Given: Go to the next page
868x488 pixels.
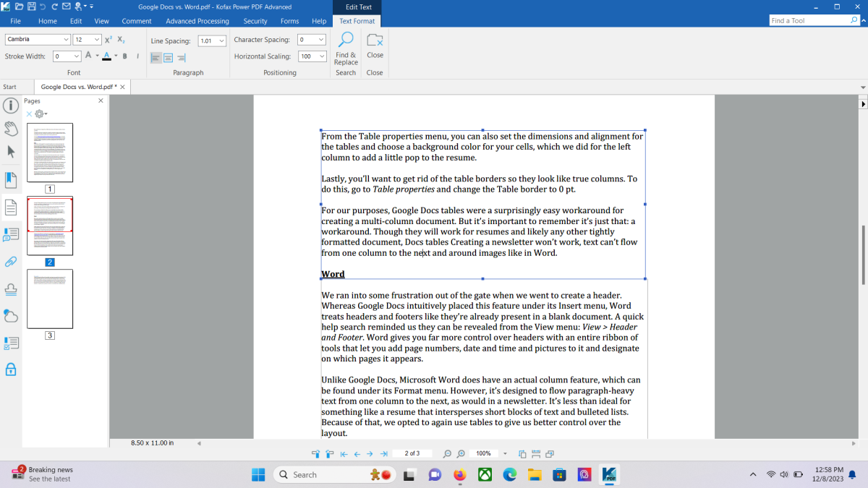Looking at the screenshot, I should tap(370, 454).
